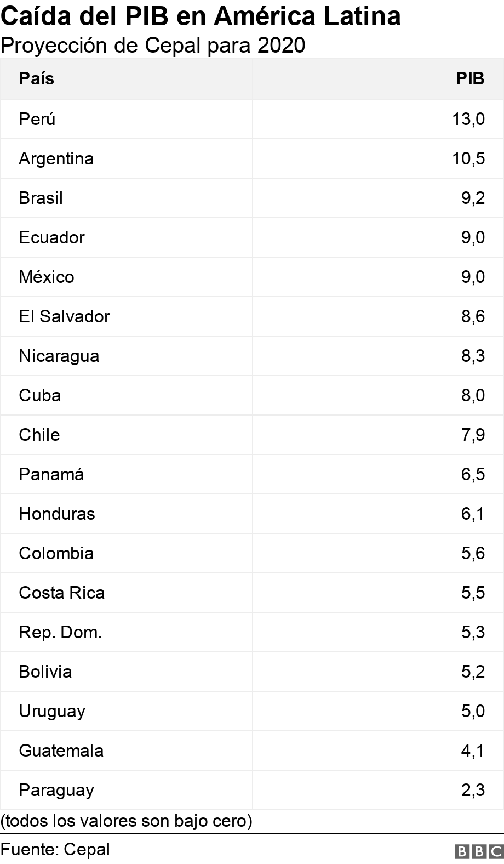Click Panamá's PIB value 6,5
The image size is (504, 864).
click(x=473, y=474)
